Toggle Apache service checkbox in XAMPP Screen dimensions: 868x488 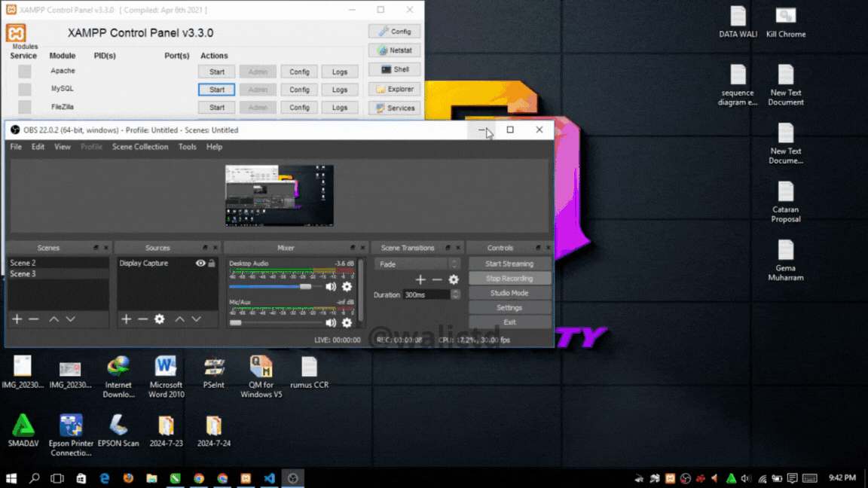(24, 72)
